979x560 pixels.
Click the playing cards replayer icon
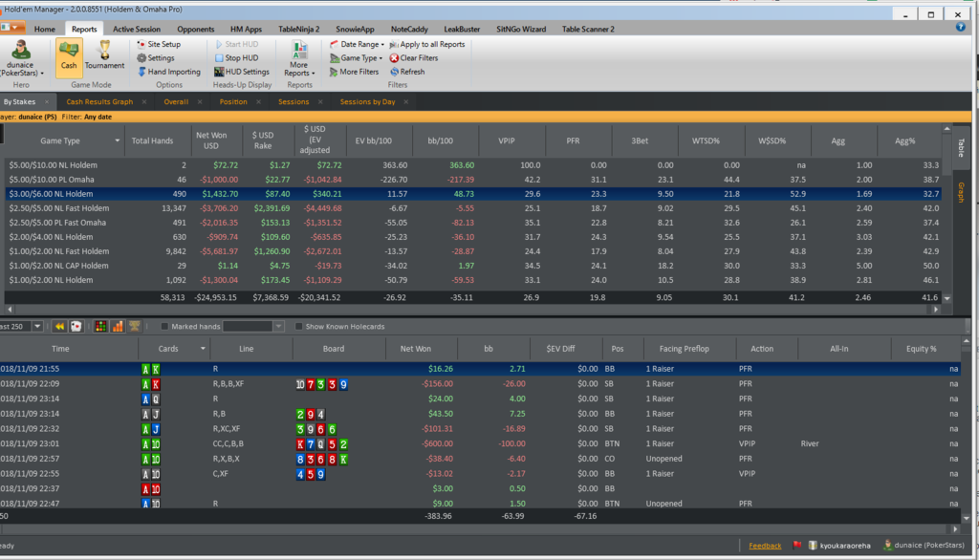tap(76, 327)
